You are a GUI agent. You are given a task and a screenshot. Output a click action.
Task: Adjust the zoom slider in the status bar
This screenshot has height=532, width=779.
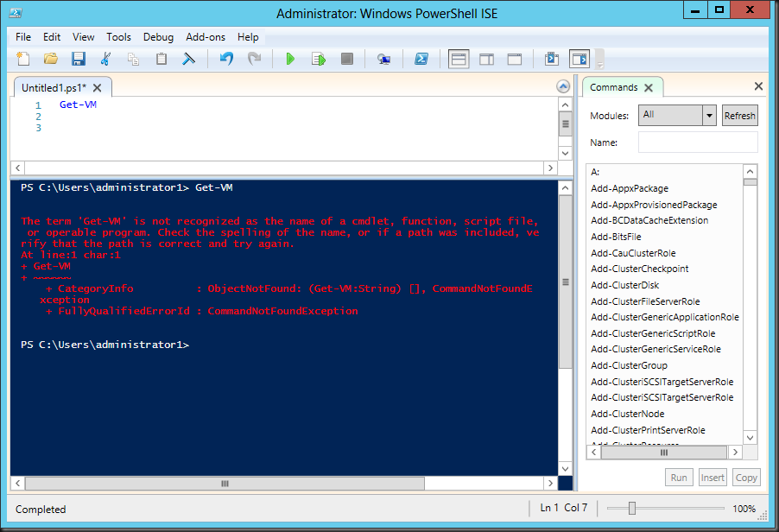tap(632, 508)
